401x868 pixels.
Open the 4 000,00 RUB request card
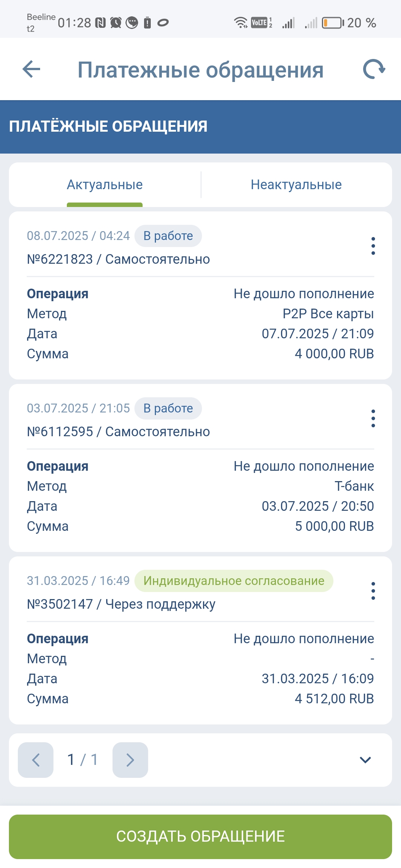click(200, 323)
